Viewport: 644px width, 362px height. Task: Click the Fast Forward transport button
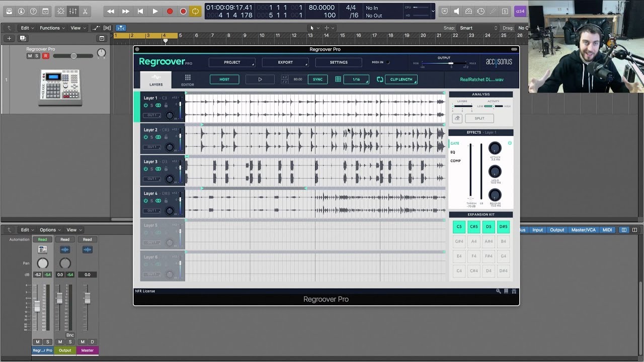point(126,11)
